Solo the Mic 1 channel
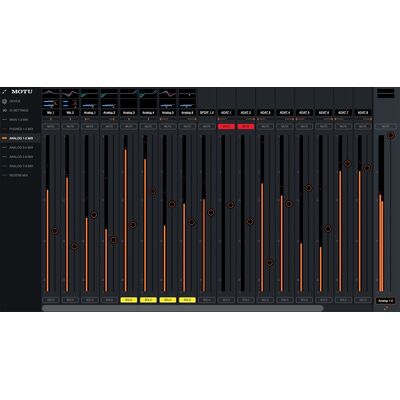The height and width of the screenshot is (400, 400). (x=51, y=300)
